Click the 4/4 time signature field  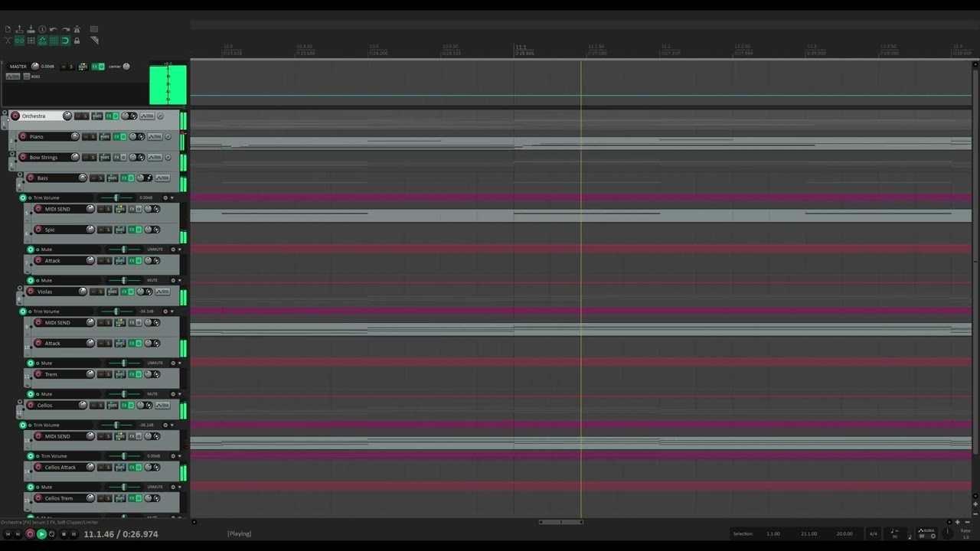coord(873,533)
